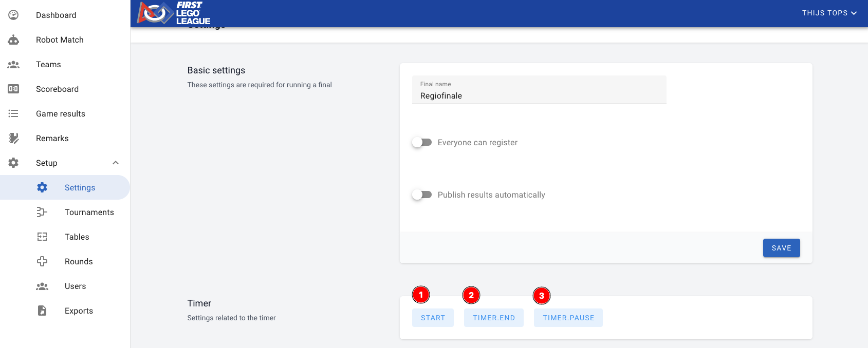Click the Teams group icon
The height and width of the screenshot is (348, 868).
[13, 65]
